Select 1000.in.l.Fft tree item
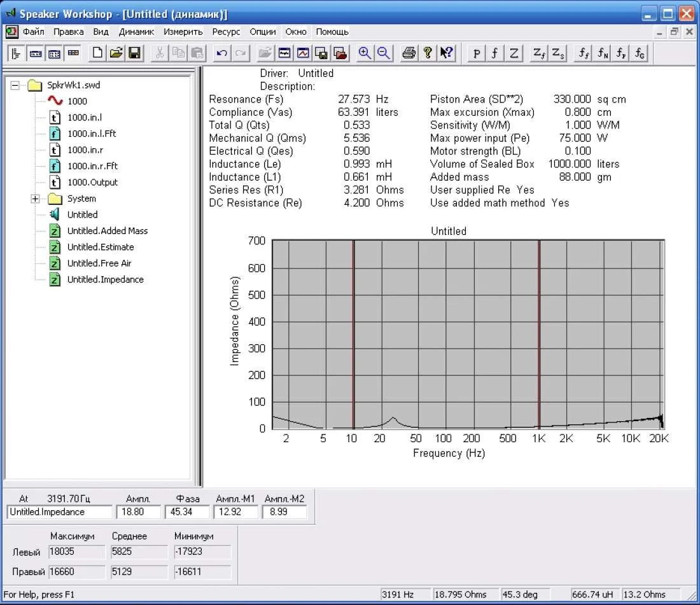Image resolution: width=700 pixels, height=605 pixels. (x=92, y=134)
